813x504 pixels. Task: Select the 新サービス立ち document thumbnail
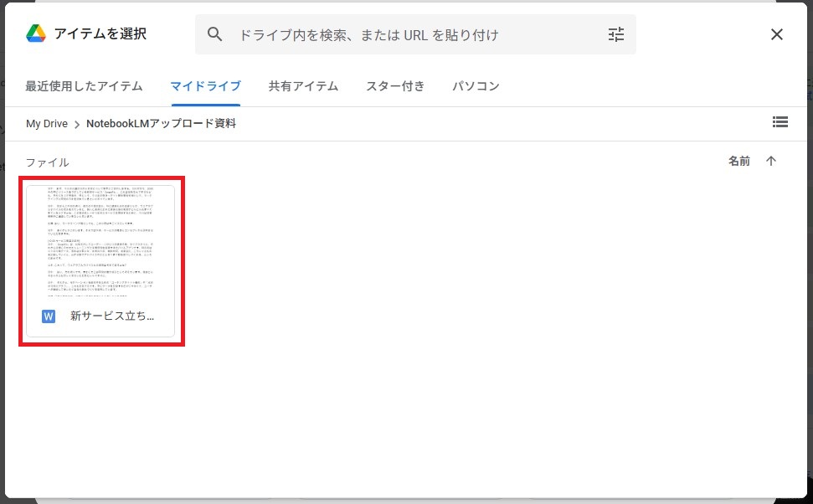click(x=100, y=243)
